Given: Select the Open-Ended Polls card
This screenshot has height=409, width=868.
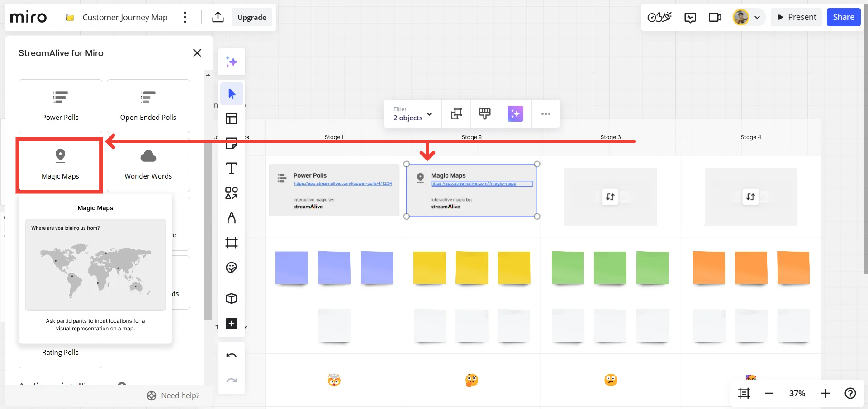Looking at the screenshot, I should pos(148,106).
